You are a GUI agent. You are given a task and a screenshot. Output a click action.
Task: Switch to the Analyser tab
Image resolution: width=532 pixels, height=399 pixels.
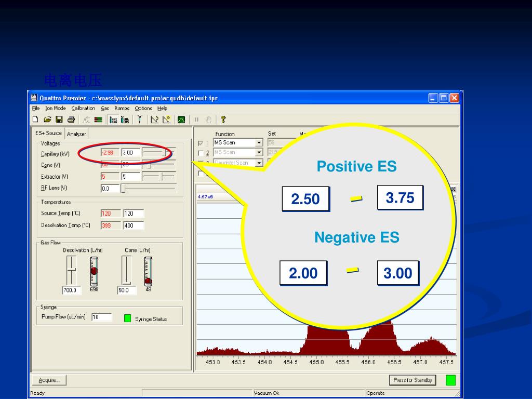(76, 134)
